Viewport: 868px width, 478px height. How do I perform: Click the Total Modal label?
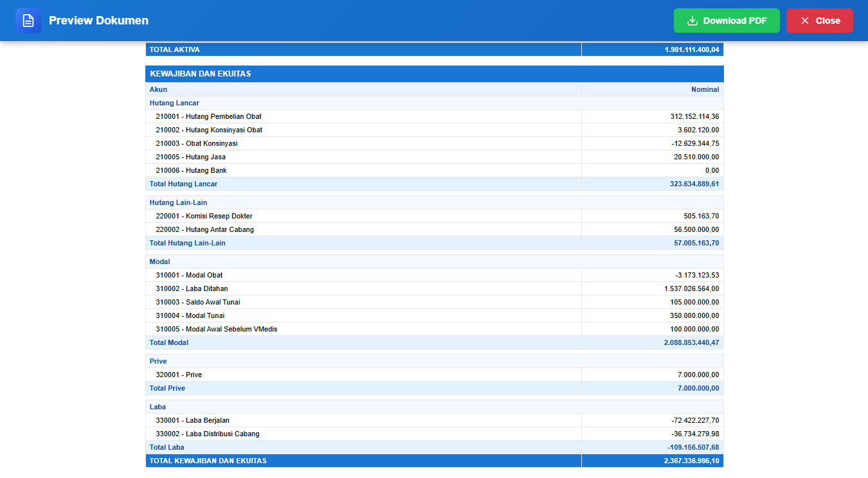pyautogui.click(x=169, y=342)
